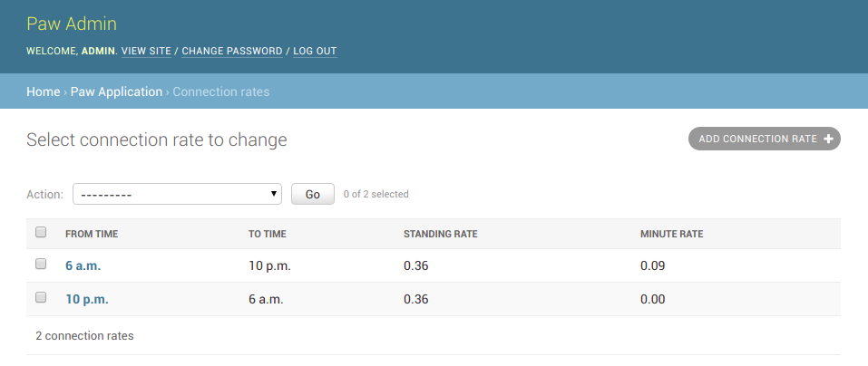Click the plus icon on Add Connection Rate
This screenshot has width=868, height=366.
828,139
